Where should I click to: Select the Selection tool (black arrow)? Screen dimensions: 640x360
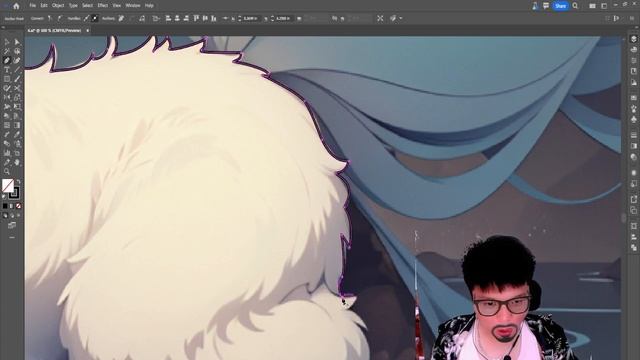(x=7, y=42)
